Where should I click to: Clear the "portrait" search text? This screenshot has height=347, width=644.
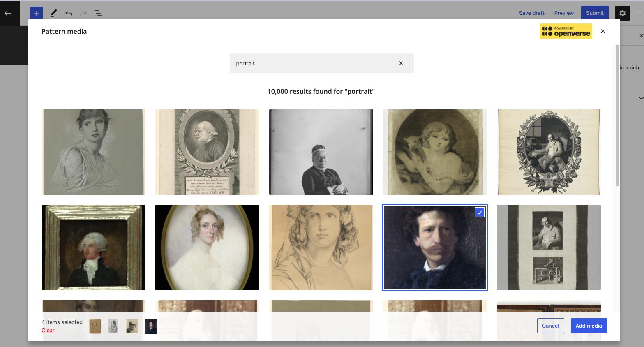click(401, 63)
